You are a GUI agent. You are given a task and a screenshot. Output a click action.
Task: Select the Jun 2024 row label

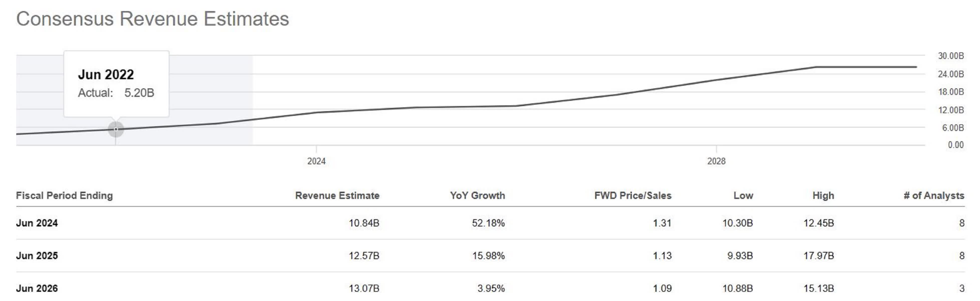pyautogui.click(x=37, y=223)
